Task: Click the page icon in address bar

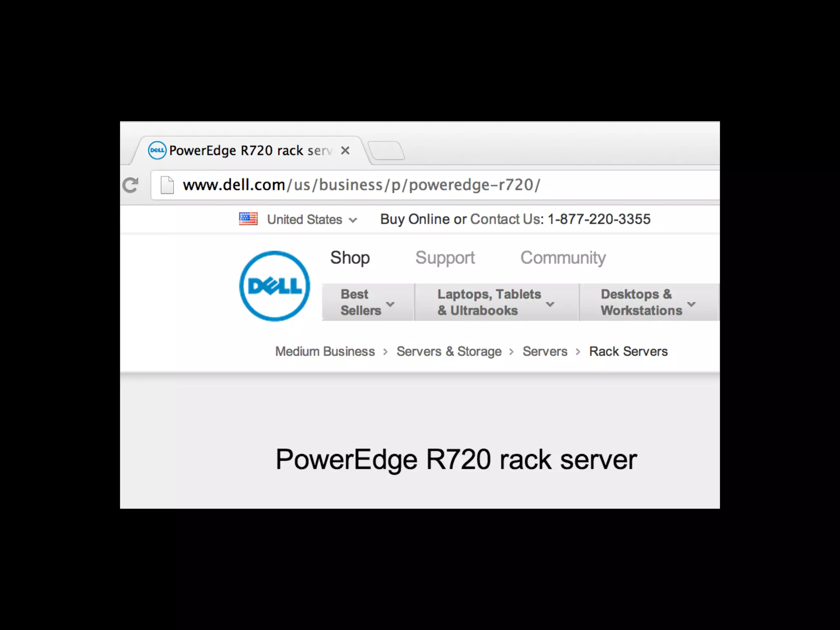Action: click(167, 185)
